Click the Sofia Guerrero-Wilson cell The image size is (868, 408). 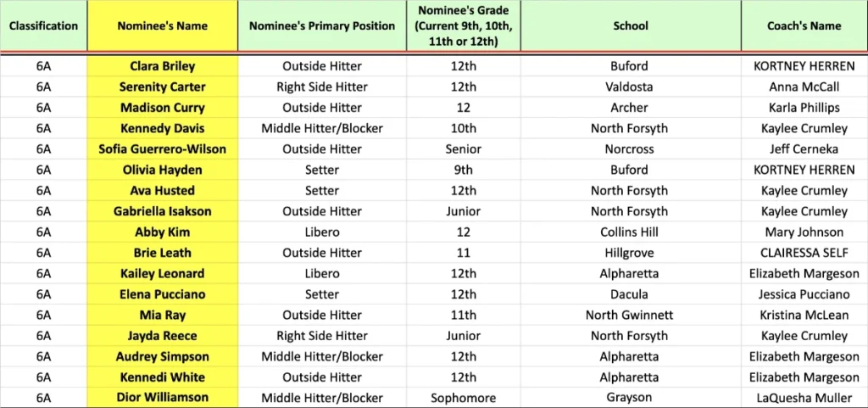pyautogui.click(x=162, y=149)
